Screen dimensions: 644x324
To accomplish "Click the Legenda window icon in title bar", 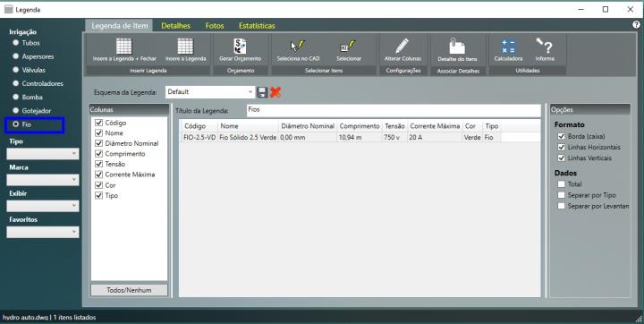I will [9, 10].
